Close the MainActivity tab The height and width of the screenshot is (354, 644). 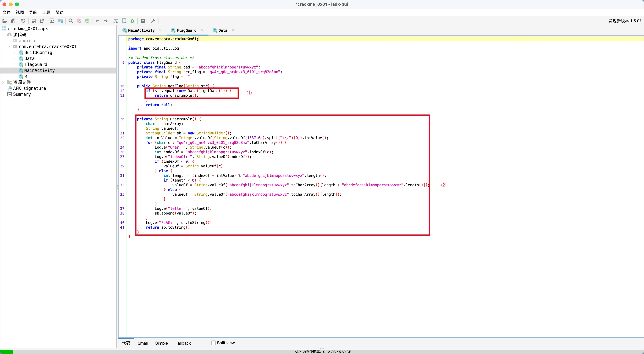[x=161, y=30]
